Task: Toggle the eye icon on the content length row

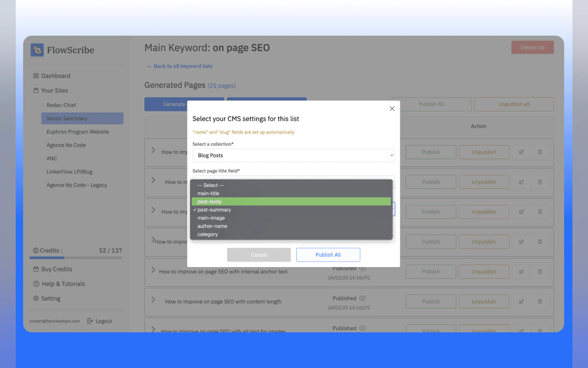Action: (362, 298)
